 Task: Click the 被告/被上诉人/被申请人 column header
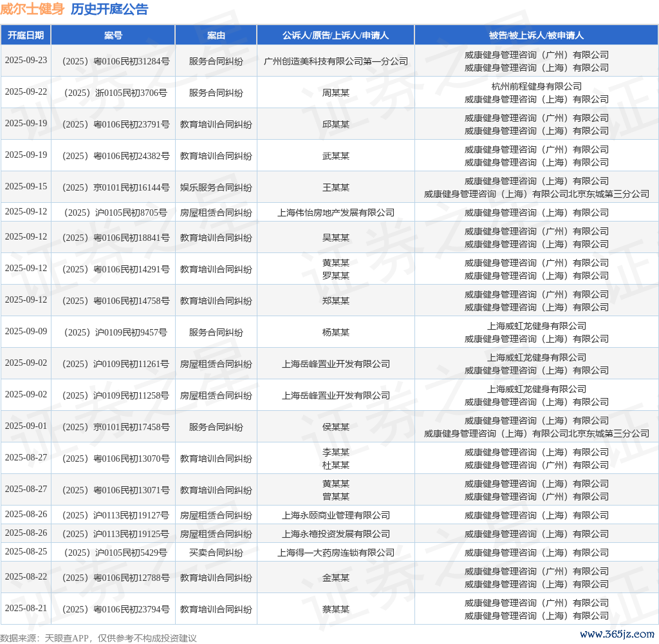coord(536,35)
